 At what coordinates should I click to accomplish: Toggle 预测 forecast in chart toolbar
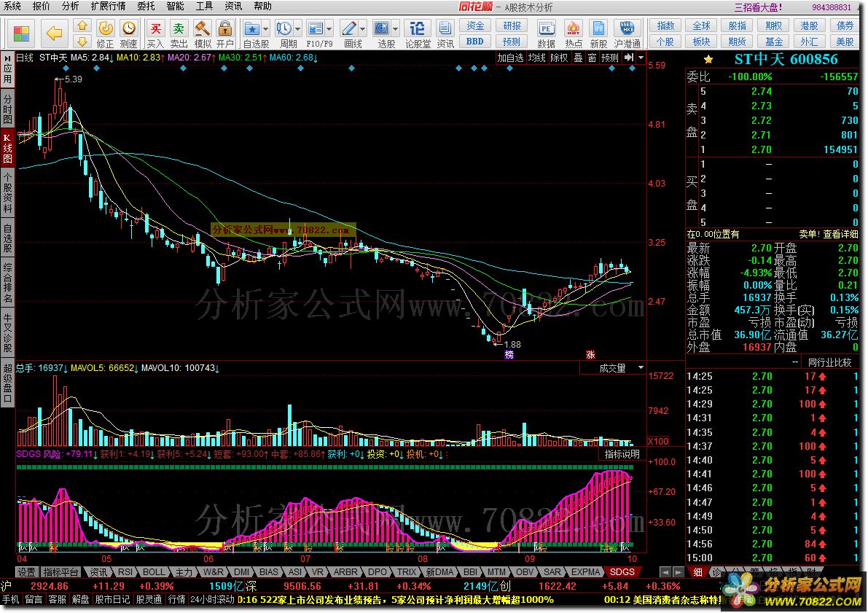click(x=610, y=58)
